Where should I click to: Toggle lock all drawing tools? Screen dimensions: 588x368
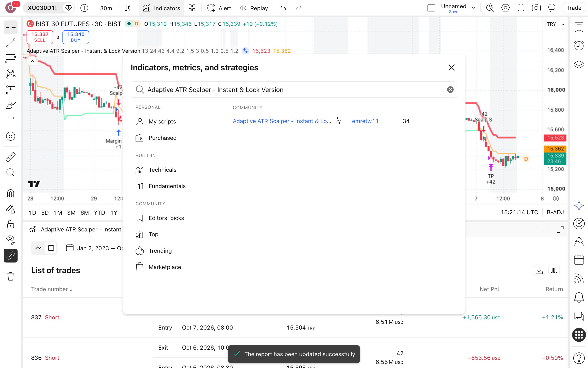(10, 224)
